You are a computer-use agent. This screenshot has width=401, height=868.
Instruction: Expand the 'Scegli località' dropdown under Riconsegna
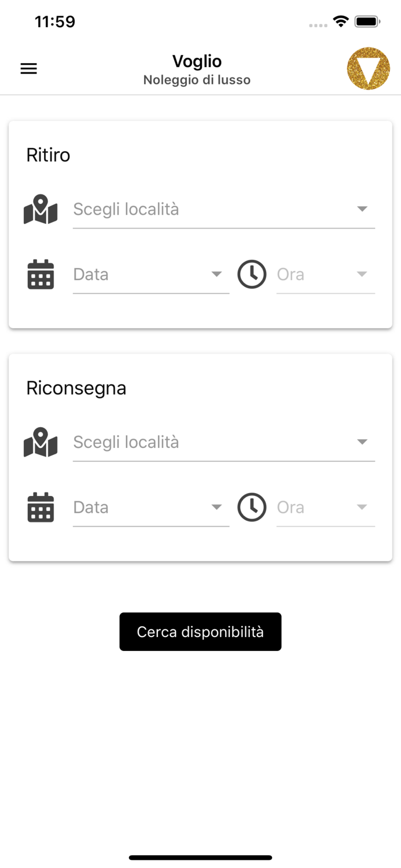[x=362, y=442]
